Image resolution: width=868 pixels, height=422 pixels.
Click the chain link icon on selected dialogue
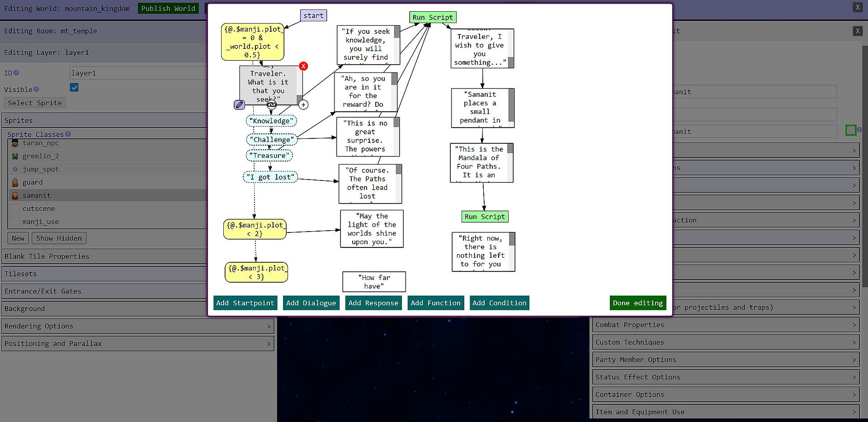tap(271, 105)
